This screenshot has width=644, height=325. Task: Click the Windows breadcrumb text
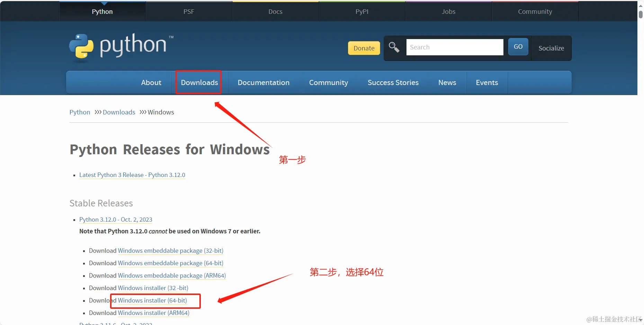coord(161,112)
